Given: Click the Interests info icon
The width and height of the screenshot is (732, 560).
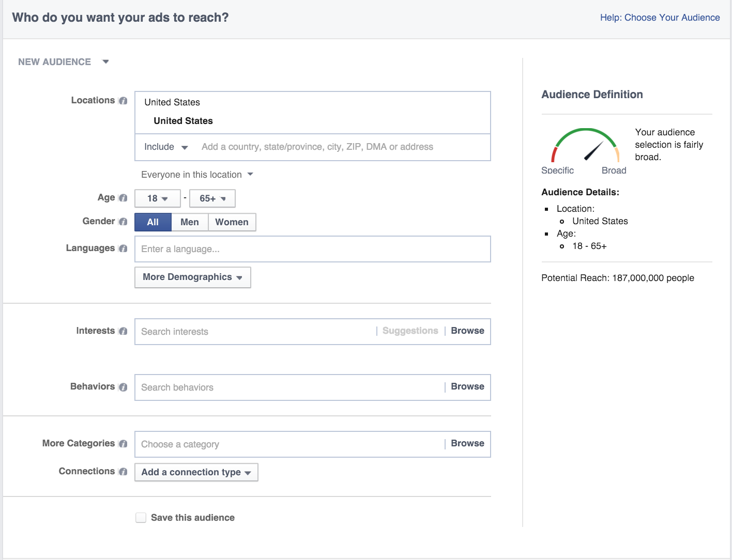Looking at the screenshot, I should (x=123, y=331).
